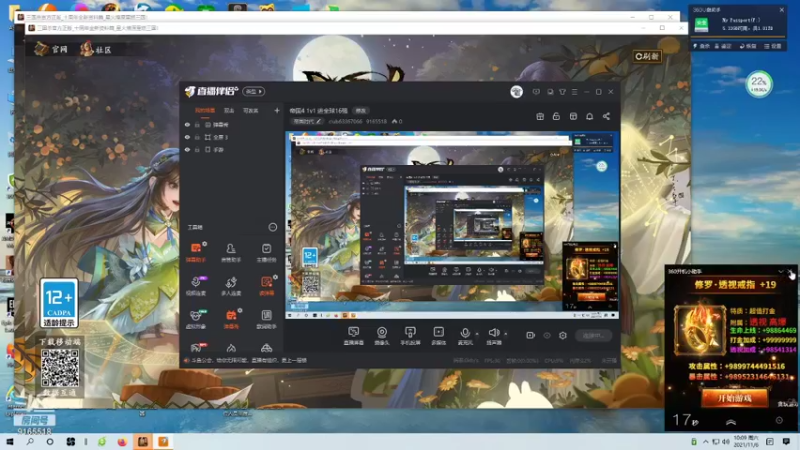Open the hamburger menu in the title bar
The width and height of the screenshot is (800, 450).
(x=574, y=92)
